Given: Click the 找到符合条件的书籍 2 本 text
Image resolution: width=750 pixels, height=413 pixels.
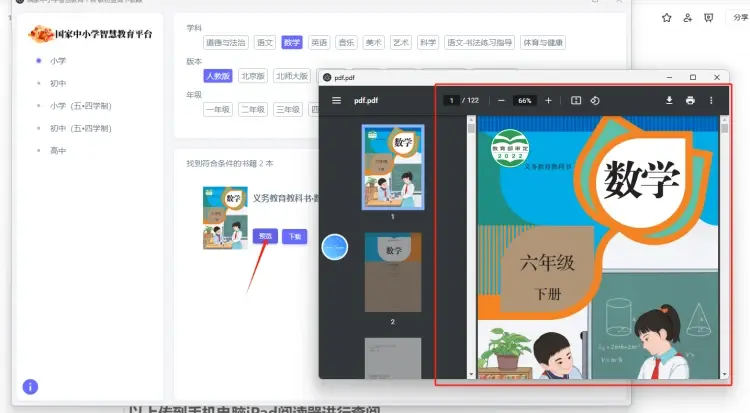Looking at the screenshot, I should (x=230, y=164).
